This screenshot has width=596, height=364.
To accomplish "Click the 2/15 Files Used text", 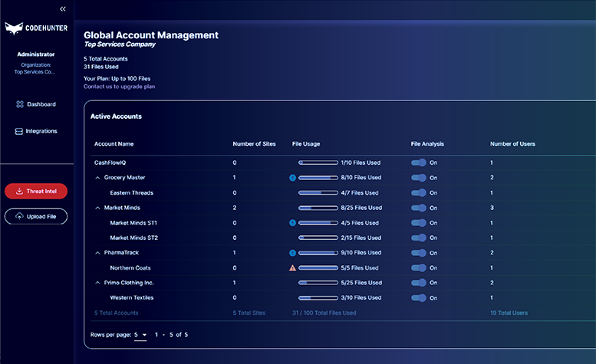I will click(361, 238).
